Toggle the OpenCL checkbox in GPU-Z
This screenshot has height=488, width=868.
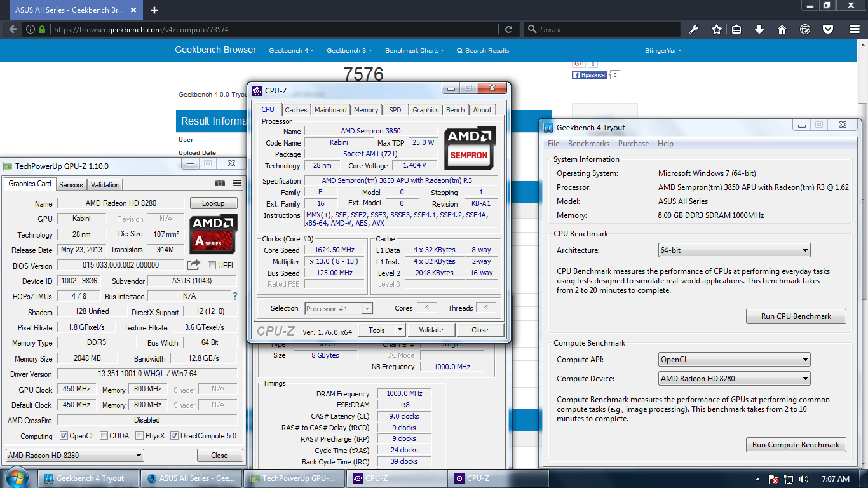[x=64, y=436]
